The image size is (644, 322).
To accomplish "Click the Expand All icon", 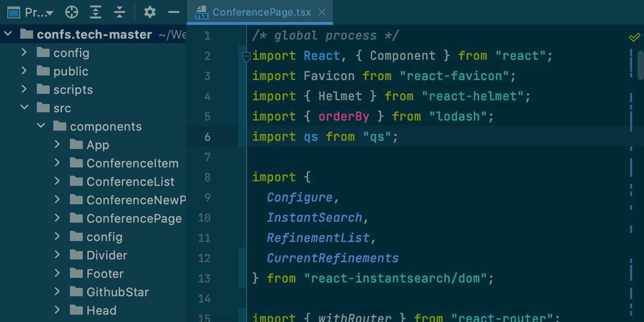I will (96, 12).
